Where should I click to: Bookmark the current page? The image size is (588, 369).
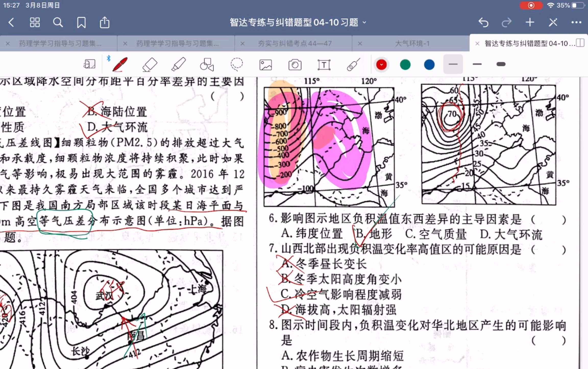(x=81, y=22)
